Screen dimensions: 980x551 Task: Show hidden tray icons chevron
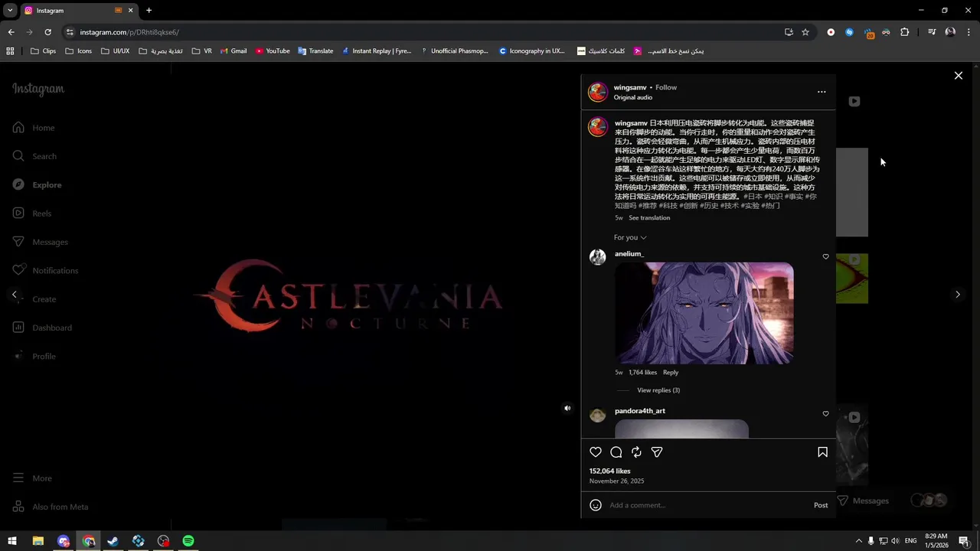click(x=858, y=541)
